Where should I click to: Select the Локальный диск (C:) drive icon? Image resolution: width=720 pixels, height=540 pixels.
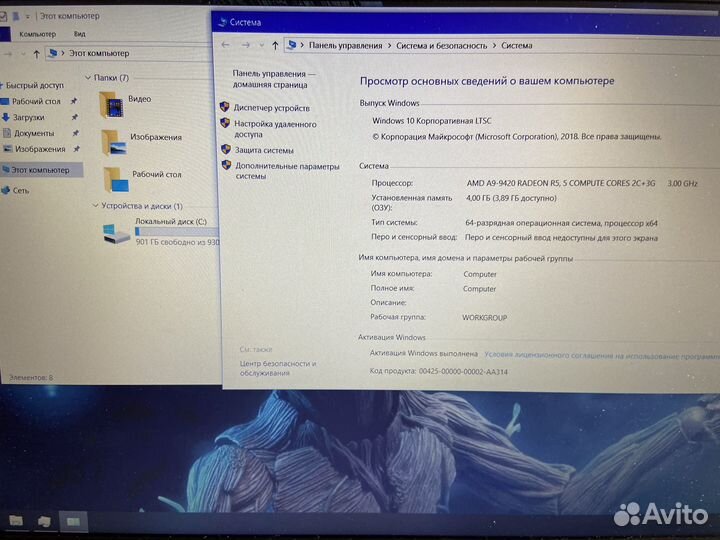pos(116,234)
